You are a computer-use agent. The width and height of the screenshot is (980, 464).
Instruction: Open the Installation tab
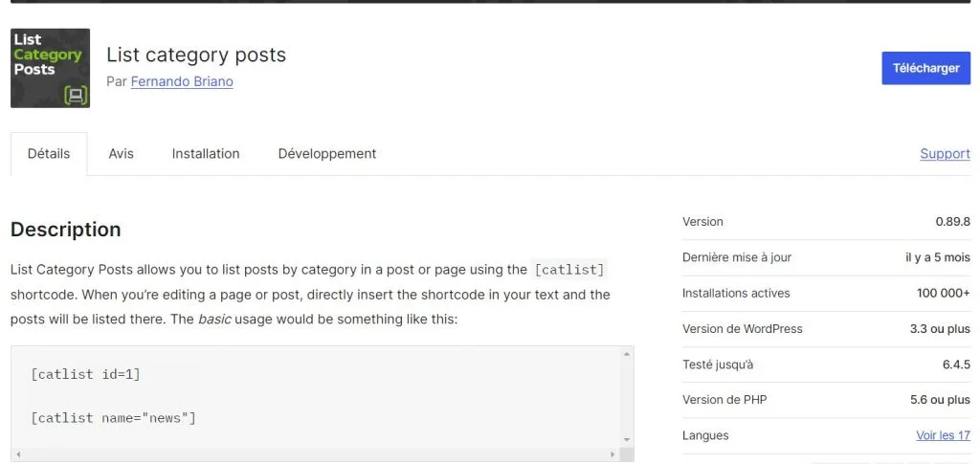click(206, 154)
